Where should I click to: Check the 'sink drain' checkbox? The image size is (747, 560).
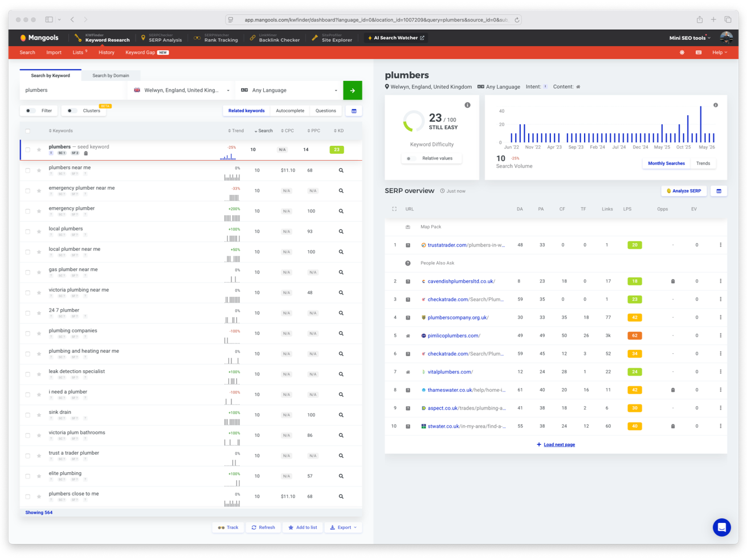(27, 415)
